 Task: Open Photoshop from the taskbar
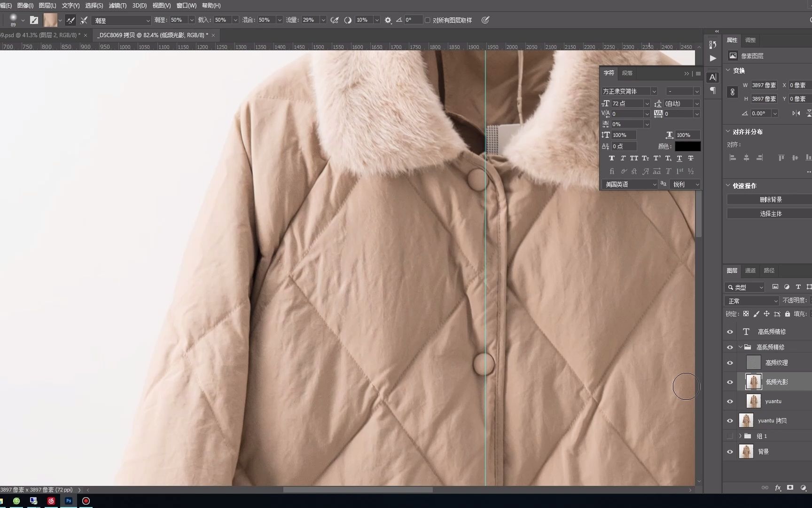click(69, 501)
